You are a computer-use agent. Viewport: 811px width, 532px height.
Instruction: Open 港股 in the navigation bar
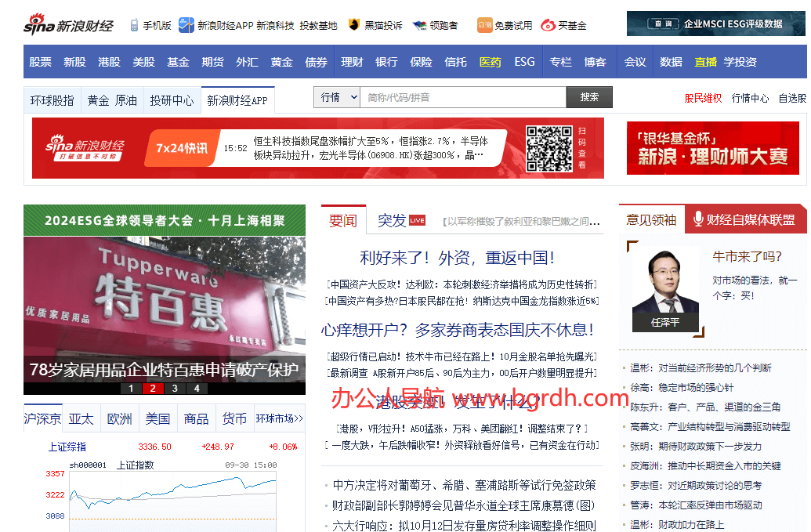[x=109, y=62]
